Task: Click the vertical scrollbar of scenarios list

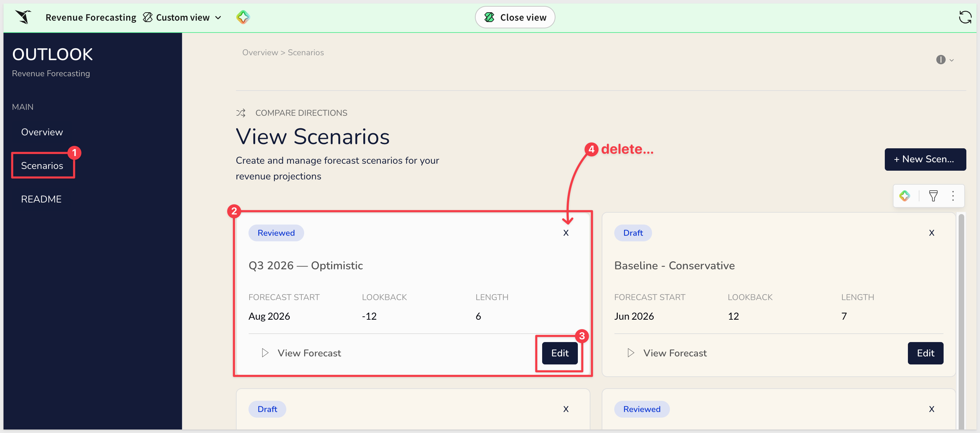Action: [x=961, y=321]
